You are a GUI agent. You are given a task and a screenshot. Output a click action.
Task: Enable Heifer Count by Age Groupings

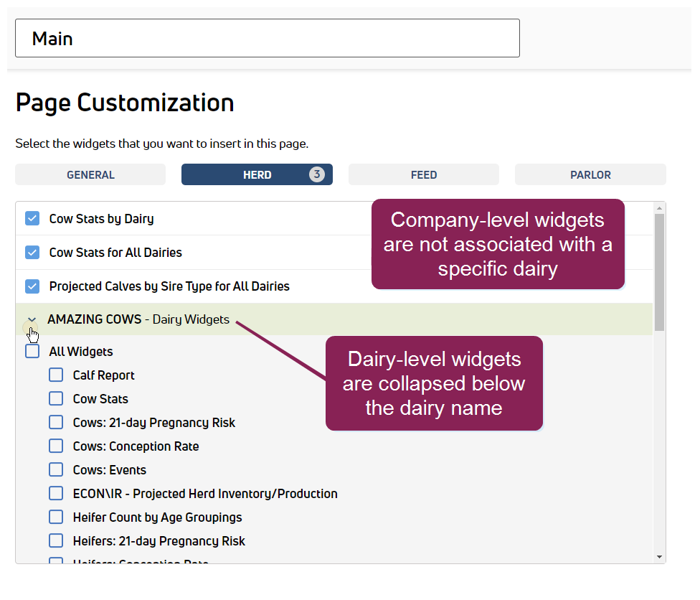pyautogui.click(x=56, y=517)
